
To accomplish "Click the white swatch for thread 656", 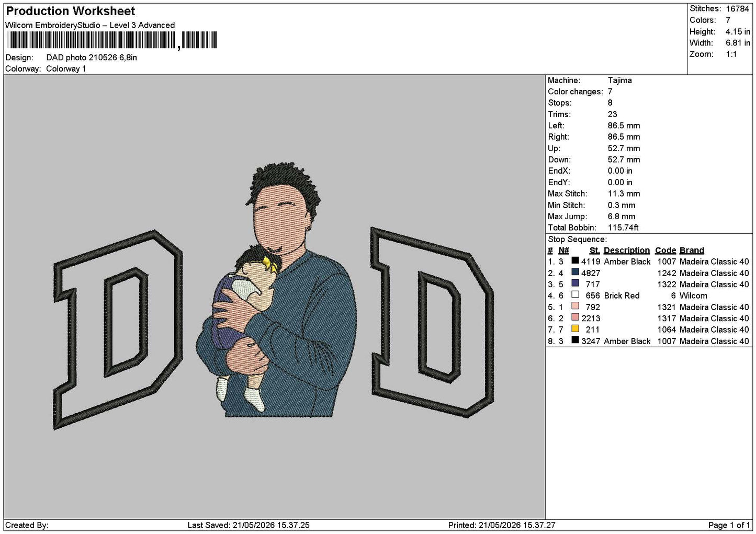I will pyautogui.click(x=575, y=294).
